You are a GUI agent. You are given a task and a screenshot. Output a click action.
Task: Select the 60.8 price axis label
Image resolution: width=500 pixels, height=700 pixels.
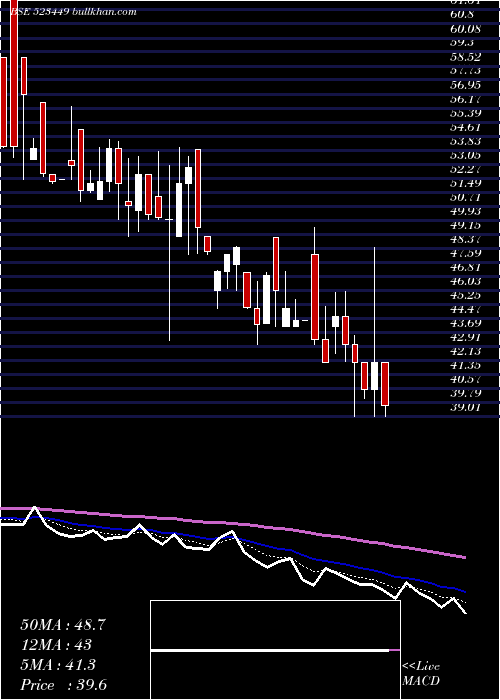[462, 14]
